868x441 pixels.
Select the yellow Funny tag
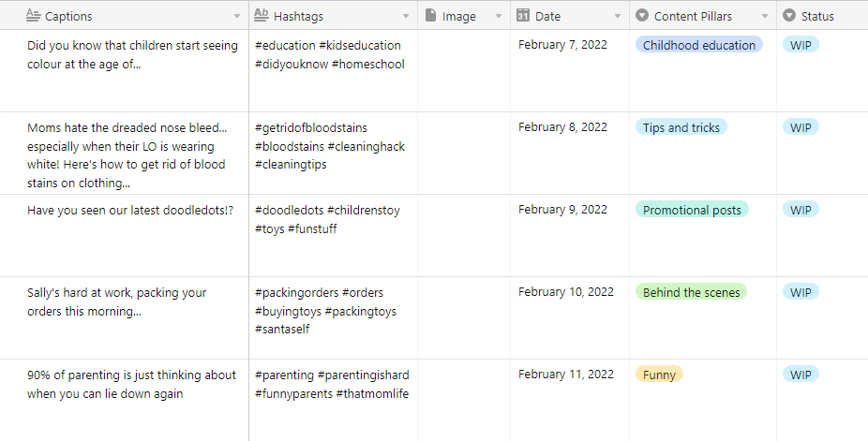[x=659, y=375]
